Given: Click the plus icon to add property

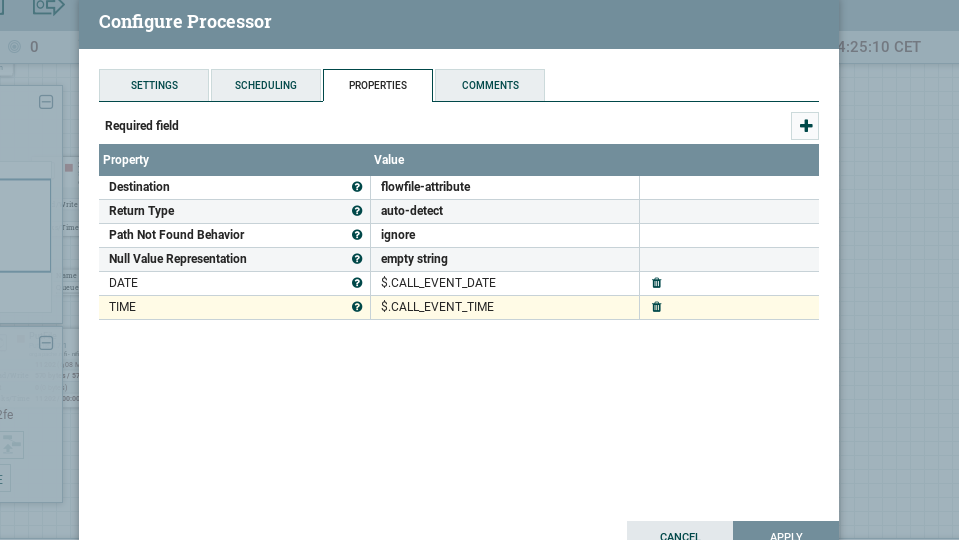Looking at the screenshot, I should 805,126.
